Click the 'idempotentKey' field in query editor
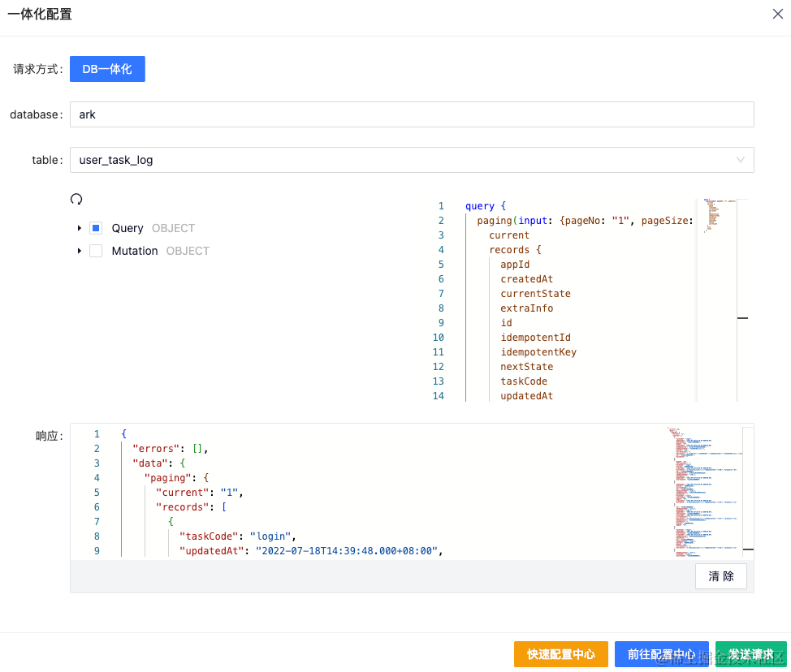The width and height of the screenshot is (791, 672). pos(538,352)
